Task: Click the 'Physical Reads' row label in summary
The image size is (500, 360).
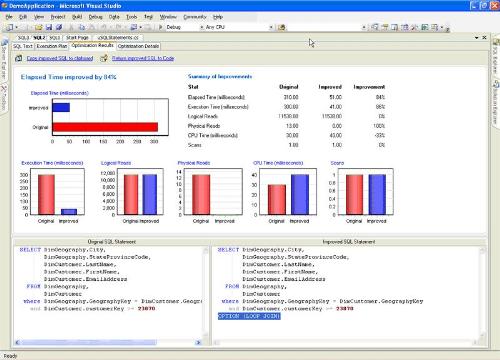Action: [204, 126]
